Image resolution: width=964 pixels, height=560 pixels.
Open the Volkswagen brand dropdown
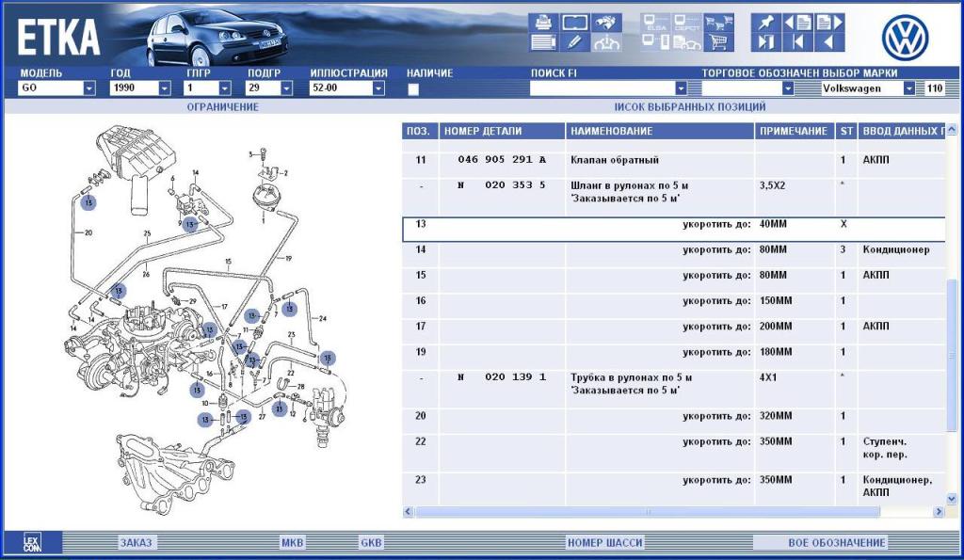point(908,88)
